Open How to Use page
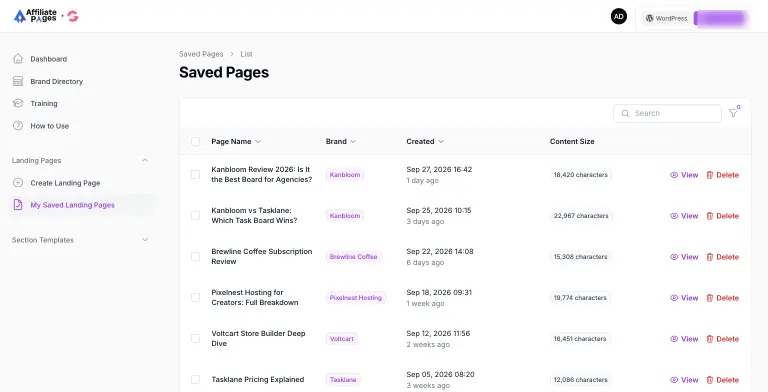This screenshot has height=392, width=768. (49, 126)
